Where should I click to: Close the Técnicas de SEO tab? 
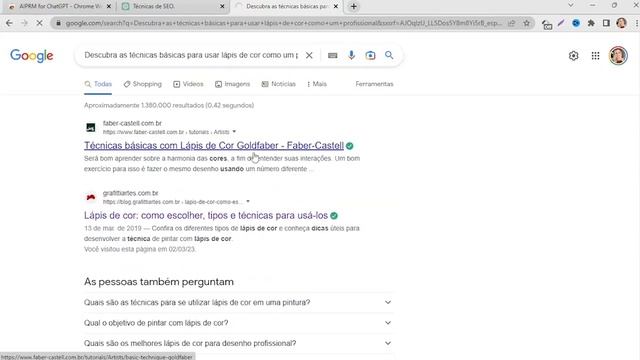(x=222, y=7)
